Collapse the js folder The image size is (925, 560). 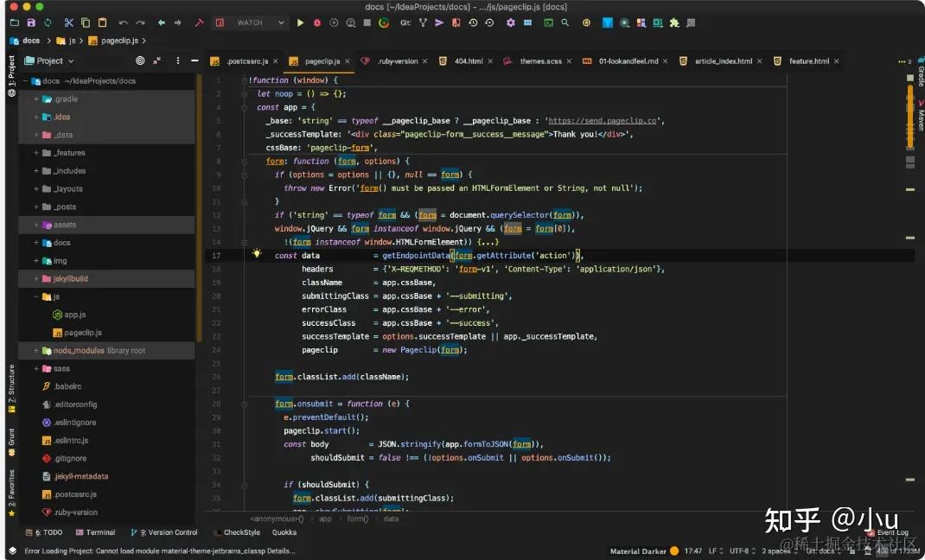coord(36,296)
